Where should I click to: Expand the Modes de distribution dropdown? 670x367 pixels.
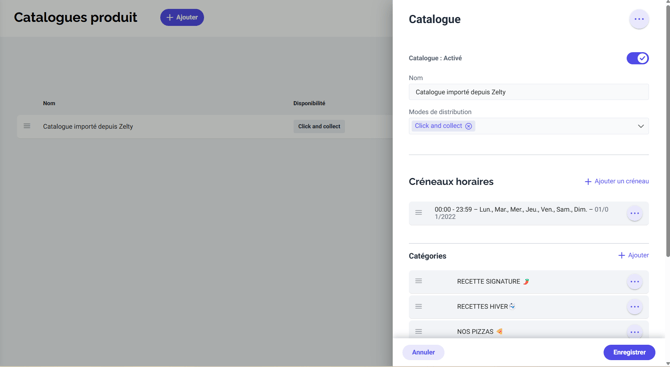coord(641,126)
